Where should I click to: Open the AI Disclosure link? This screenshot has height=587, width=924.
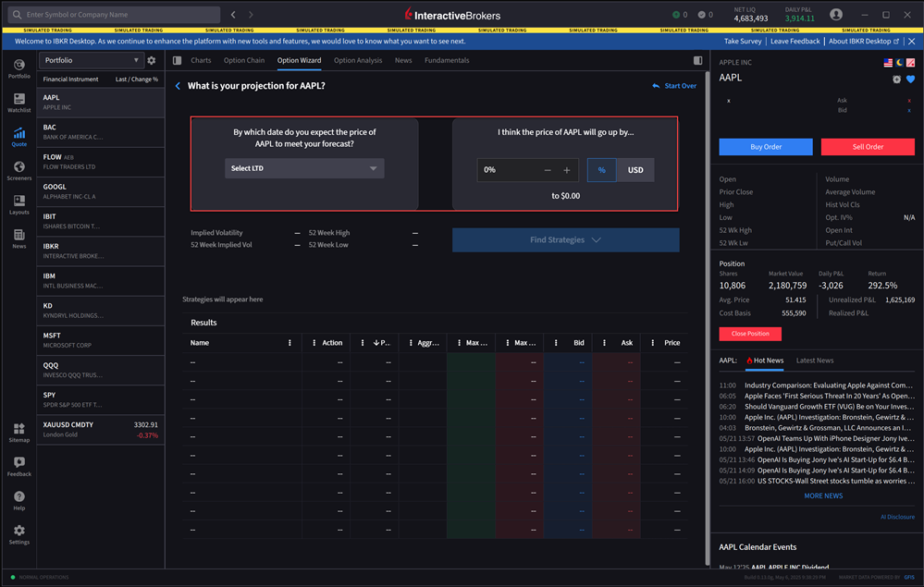pyautogui.click(x=897, y=517)
